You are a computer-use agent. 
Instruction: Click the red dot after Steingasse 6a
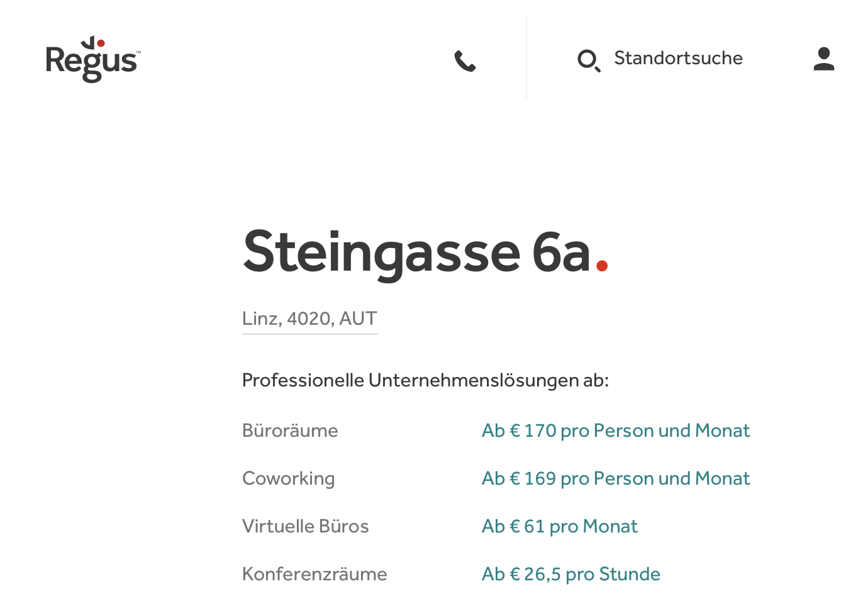click(602, 266)
